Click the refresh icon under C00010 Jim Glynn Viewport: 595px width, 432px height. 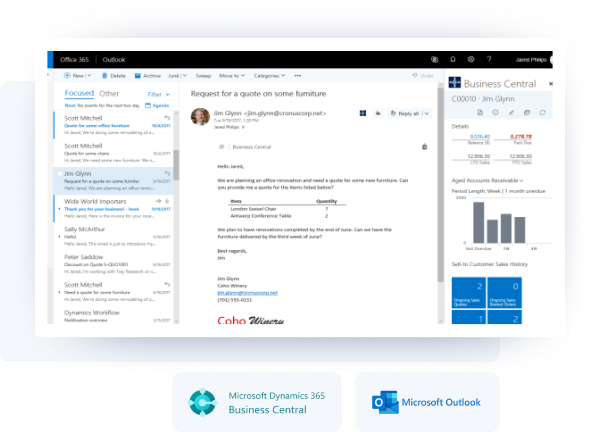tap(543, 112)
